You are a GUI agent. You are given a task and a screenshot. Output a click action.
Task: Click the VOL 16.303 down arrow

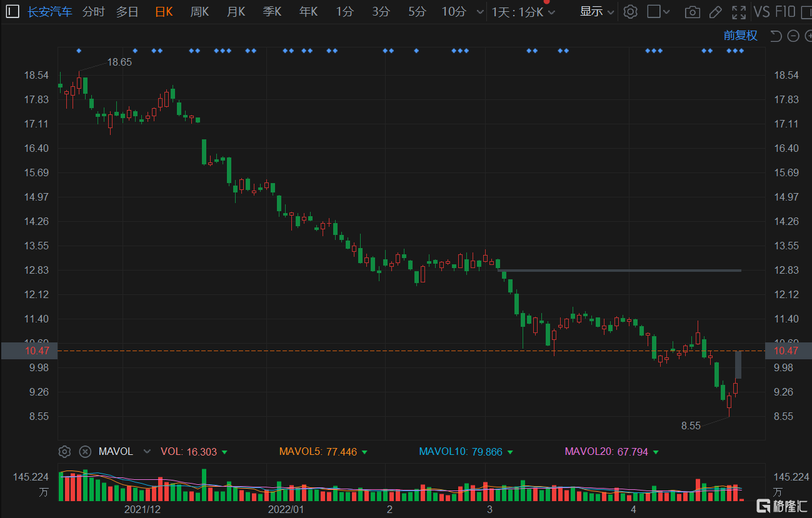(224, 452)
